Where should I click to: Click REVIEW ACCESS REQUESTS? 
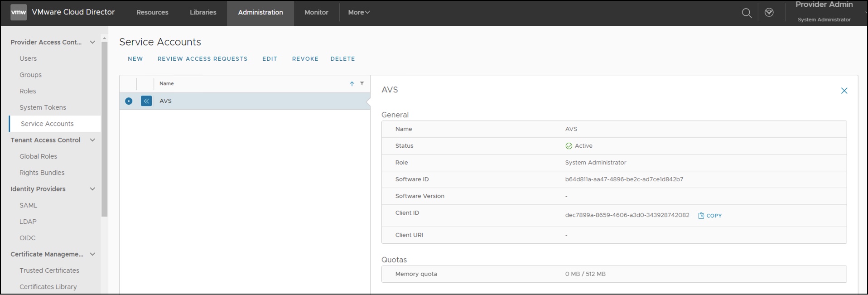[x=203, y=59]
